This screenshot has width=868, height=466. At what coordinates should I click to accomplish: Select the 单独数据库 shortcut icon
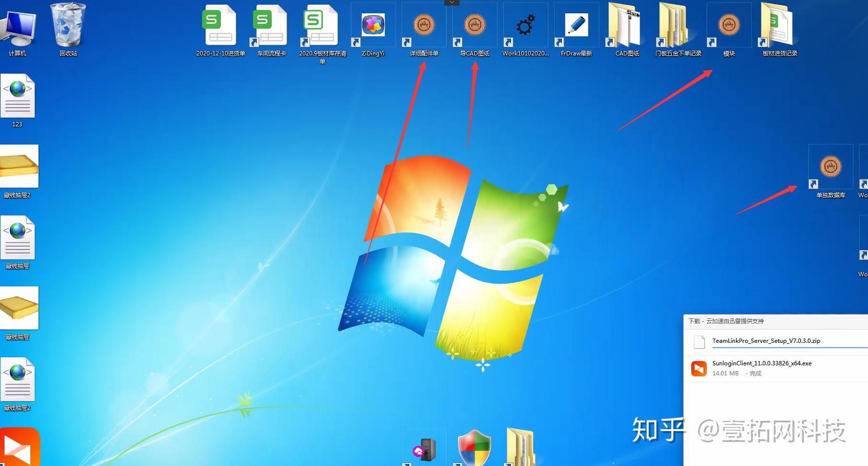[831, 171]
